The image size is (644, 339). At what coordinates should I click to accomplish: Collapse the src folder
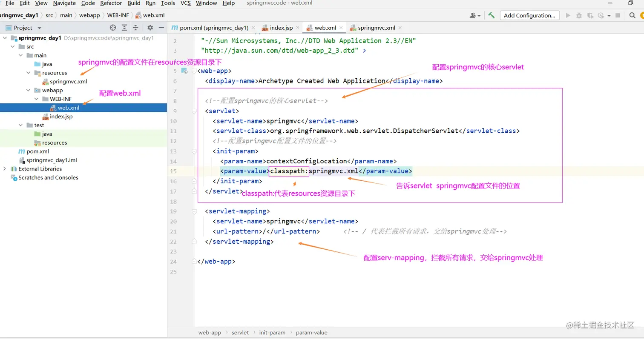point(13,47)
